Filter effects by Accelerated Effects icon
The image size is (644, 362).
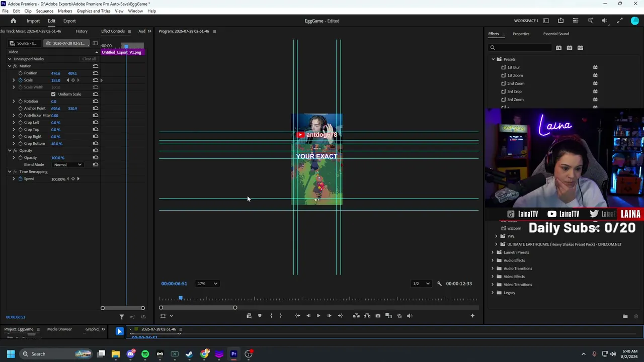(x=558, y=48)
